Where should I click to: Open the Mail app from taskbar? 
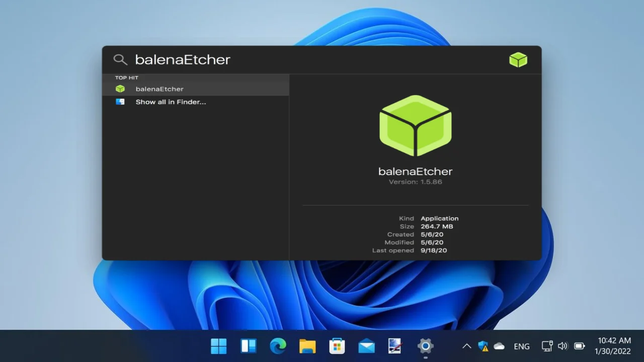point(366,346)
